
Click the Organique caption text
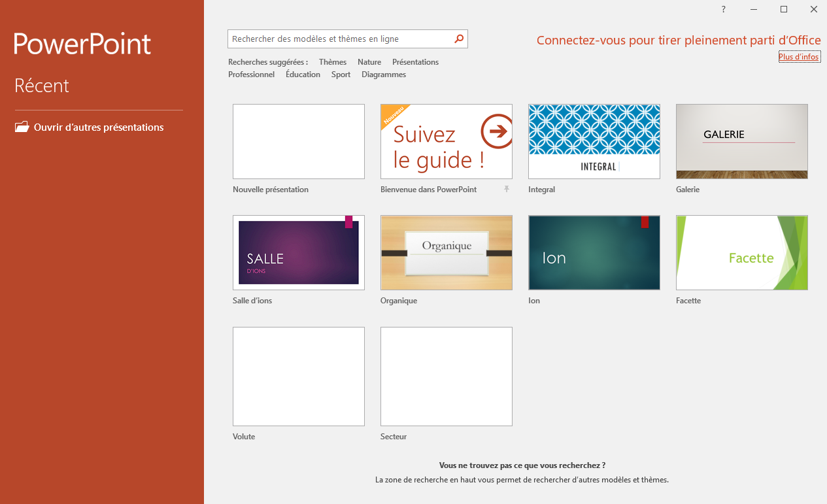click(399, 301)
